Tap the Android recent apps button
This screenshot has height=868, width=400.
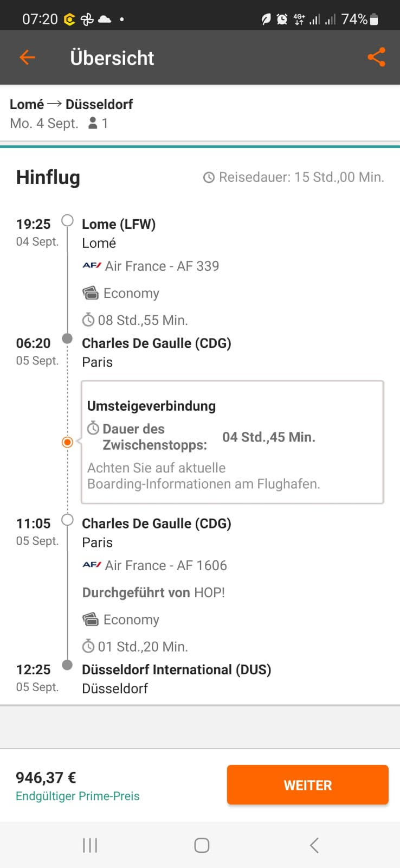coord(90,845)
